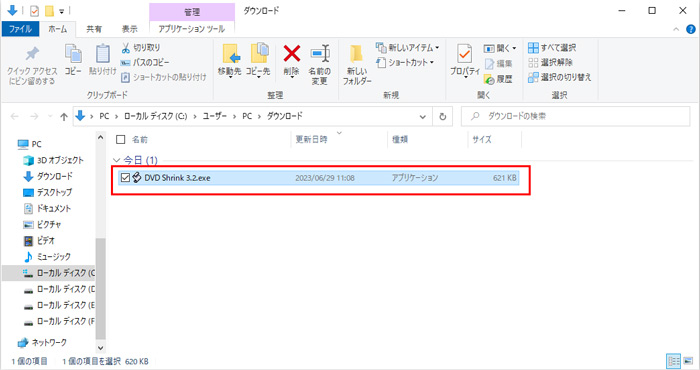The image size is (700, 370).
Task: Switch to the Home (ホーム) tab
Action: 58,29
